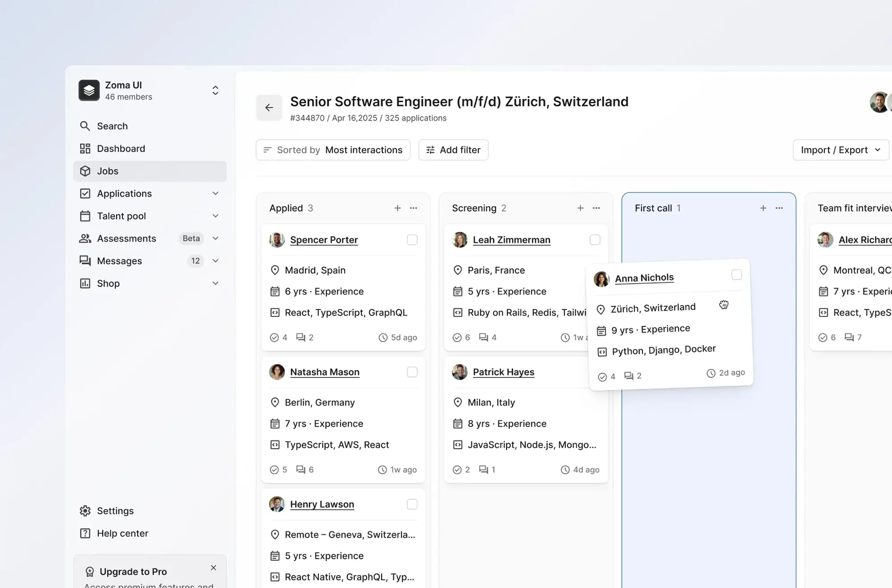This screenshot has height=588, width=892.
Task: Click the Add filter button
Action: pyautogui.click(x=453, y=150)
